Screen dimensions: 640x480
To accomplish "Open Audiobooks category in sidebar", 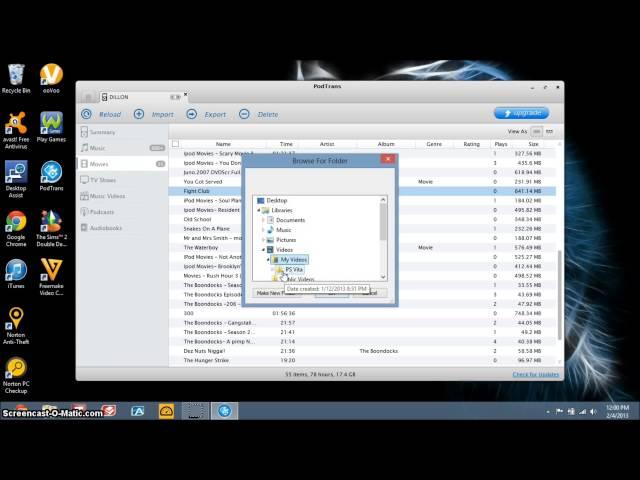I will pos(122,228).
